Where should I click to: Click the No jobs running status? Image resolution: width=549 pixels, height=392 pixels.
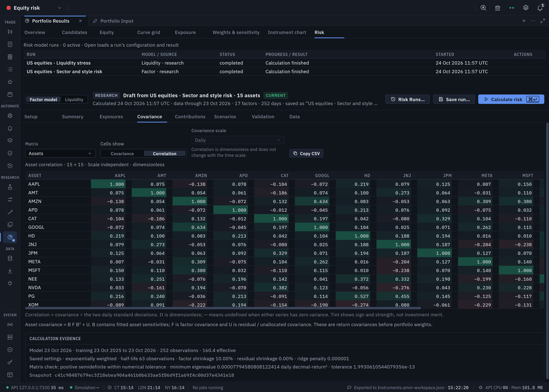pyautogui.click(x=208, y=388)
